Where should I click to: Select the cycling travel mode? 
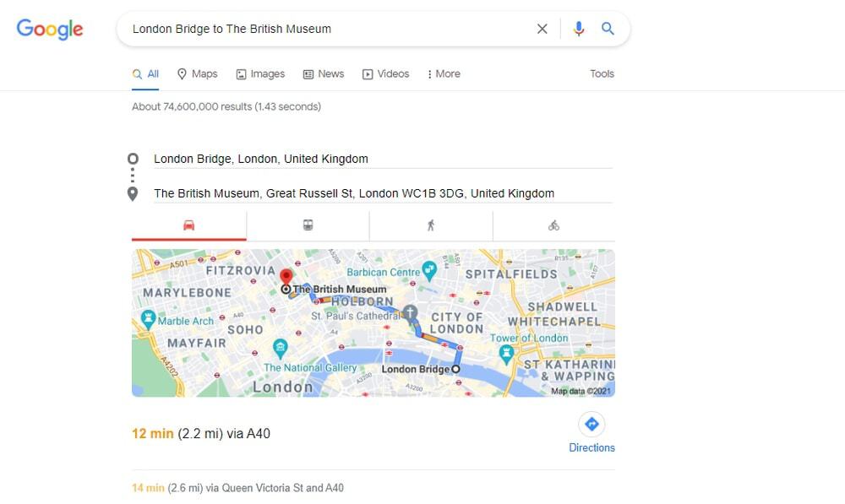(553, 225)
